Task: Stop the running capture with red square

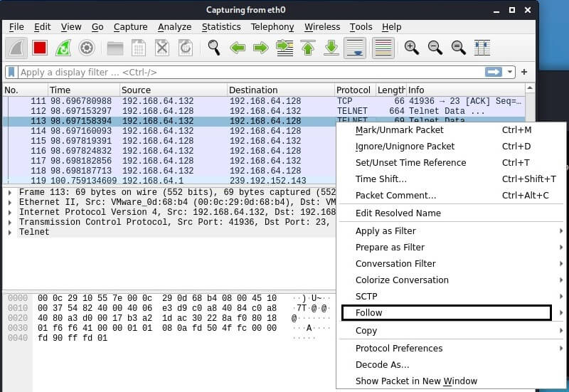Action: tap(40, 48)
